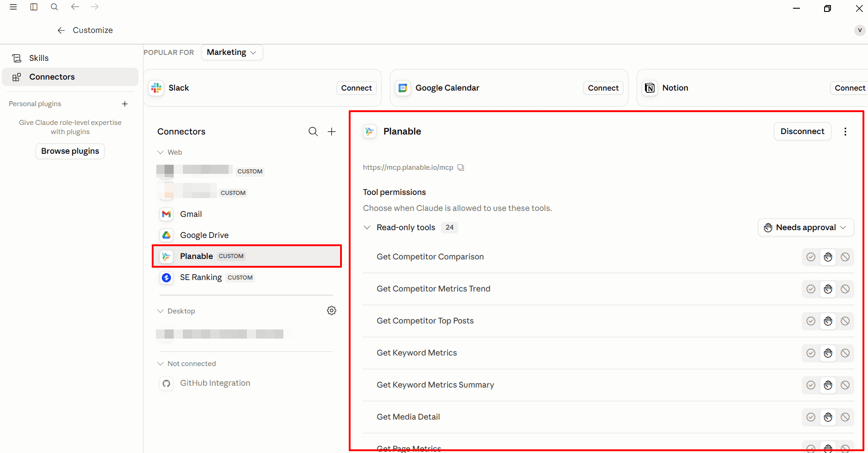Always allow Get Competitor Comparison
Viewport: 868px width, 453px height.
pyautogui.click(x=811, y=257)
